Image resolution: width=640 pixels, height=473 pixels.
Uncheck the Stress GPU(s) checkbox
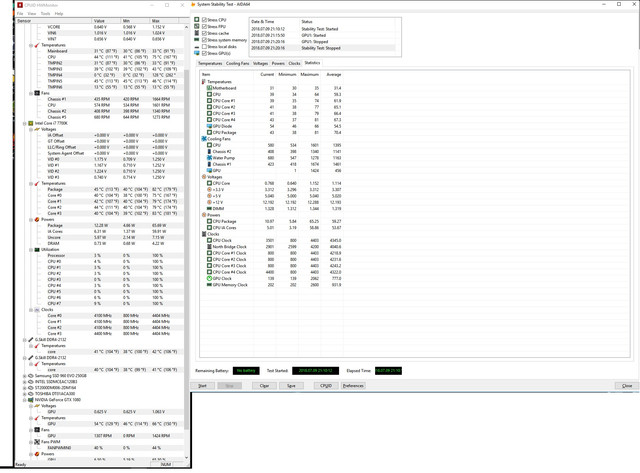coord(204,53)
